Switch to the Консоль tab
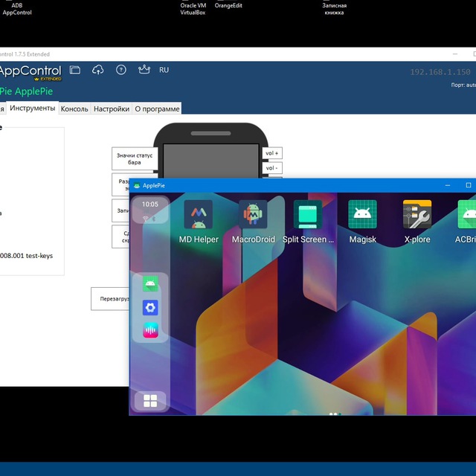476x476 pixels. click(x=74, y=109)
